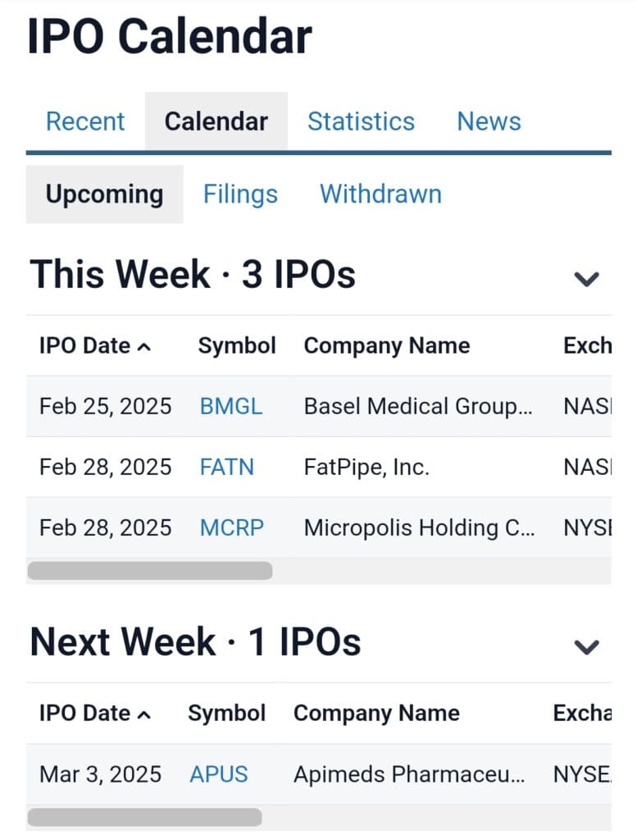Image resolution: width=637 pixels, height=840 pixels.
Task: View the Withdrawn IPOs sub-tab
Action: pyautogui.click(x=380, y=194)
